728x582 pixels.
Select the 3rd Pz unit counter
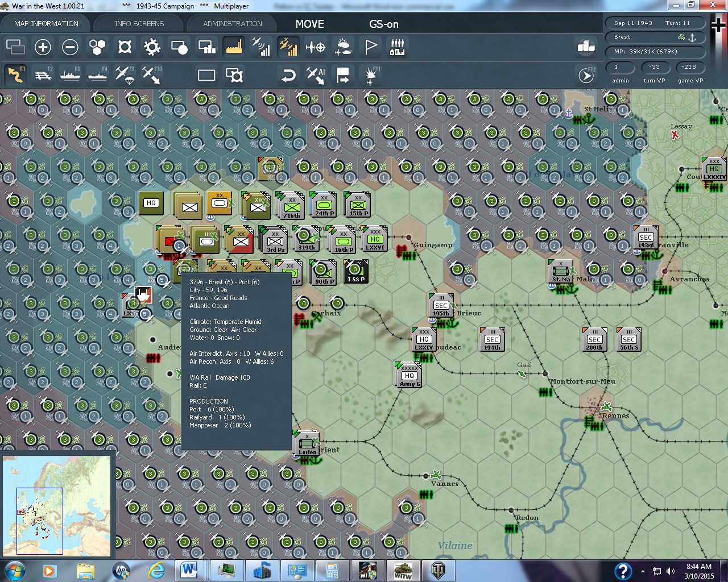[x=276, y=241]
